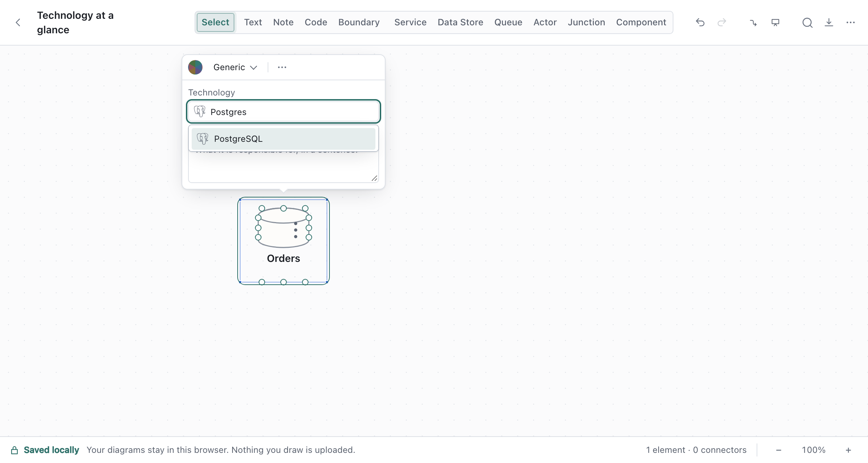Click the description text area
The width and height of the screenshot is (868, 463).
pyautogui.click(x=284, y=166)
